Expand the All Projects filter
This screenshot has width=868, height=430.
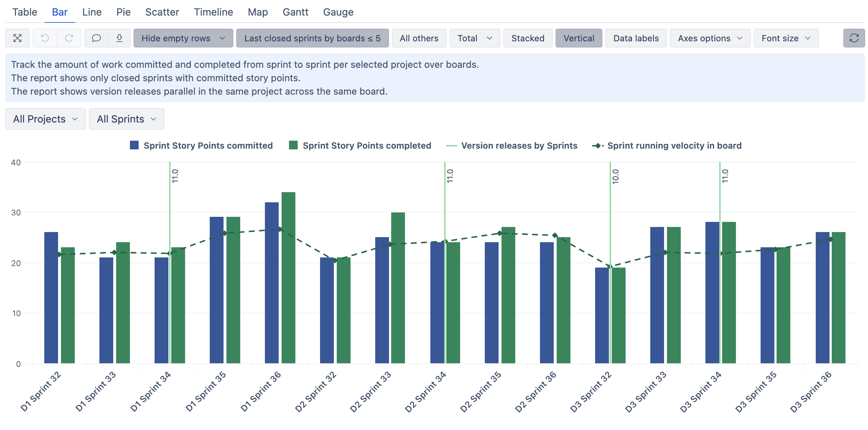coord(45,119)
